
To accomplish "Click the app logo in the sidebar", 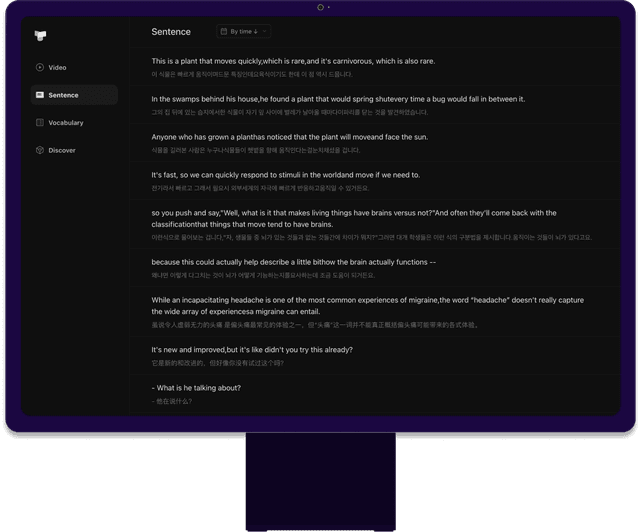I will tap(40, 36).
